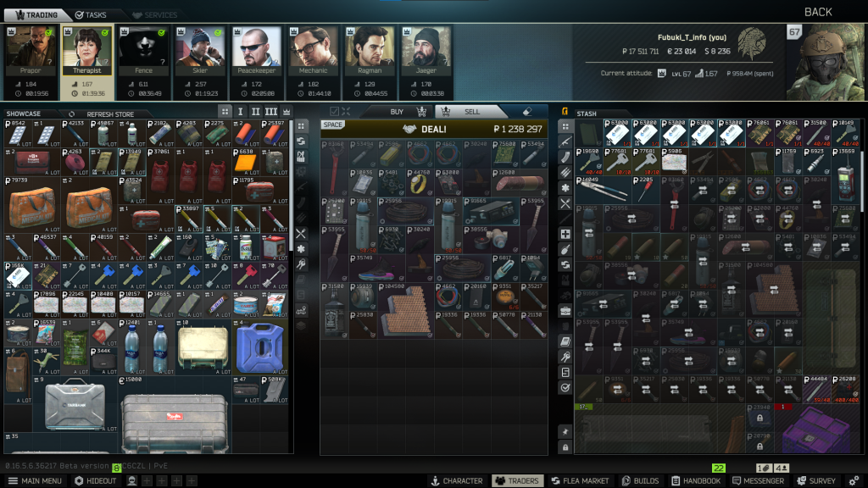This screenshot has height=488, width=868.
Task: Open the Main Menu
Action: coord(35,481)
